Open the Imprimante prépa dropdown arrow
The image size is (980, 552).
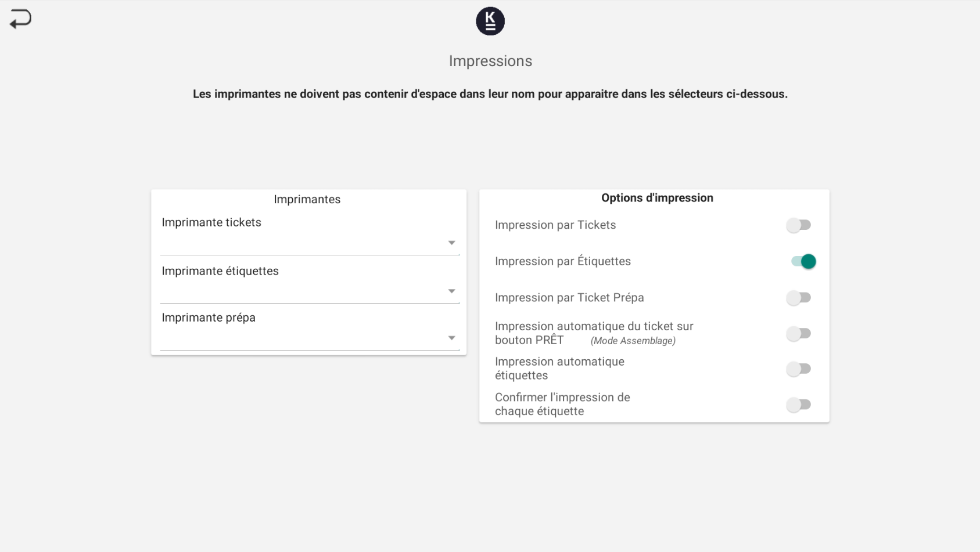pyautogui.click(x=451, y=338)
